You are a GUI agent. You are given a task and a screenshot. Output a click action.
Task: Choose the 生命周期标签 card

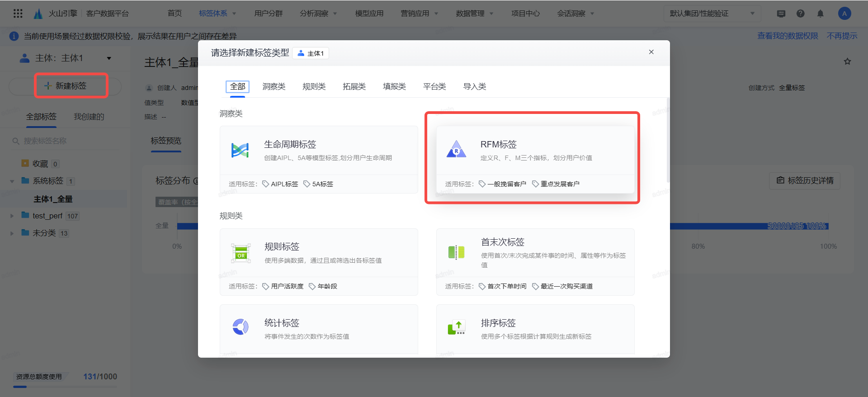tap(319, 160)
